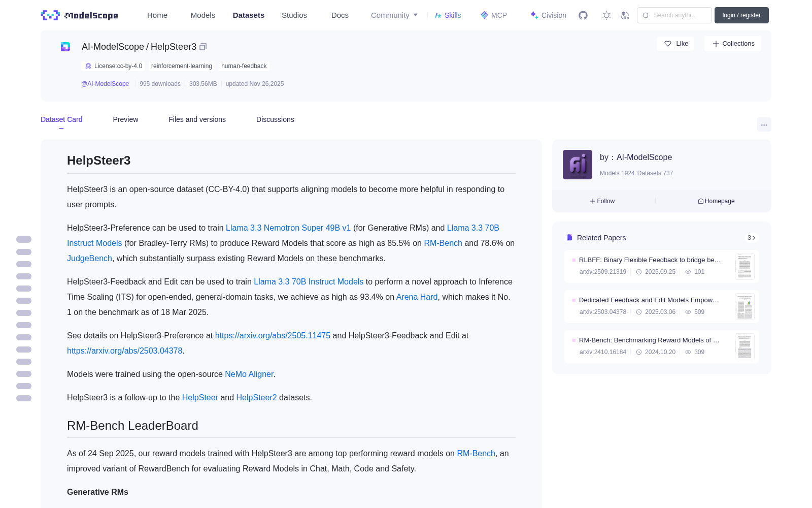
Task: Click the human-feedback tag
Action: coord(244,66)
